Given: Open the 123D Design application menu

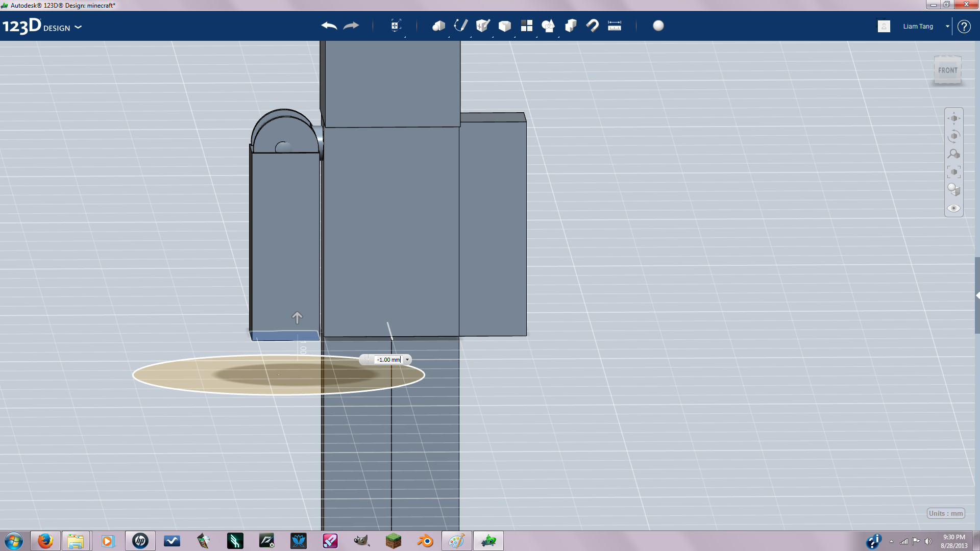Looking at the screenshot, I should pyautogui.click(x=42, y=26).
